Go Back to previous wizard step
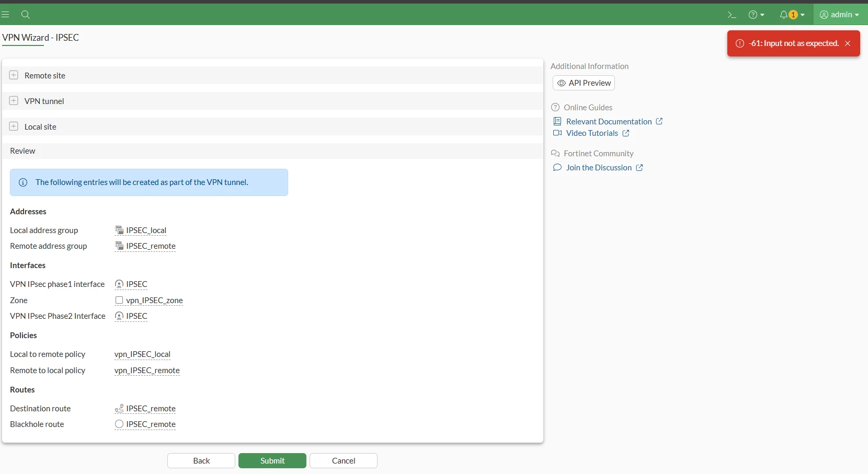868x474 pixels. pos(201,461)
